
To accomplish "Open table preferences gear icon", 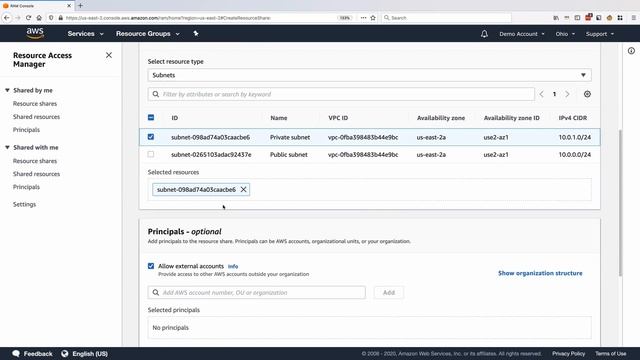I will click(x=587, y=94).
